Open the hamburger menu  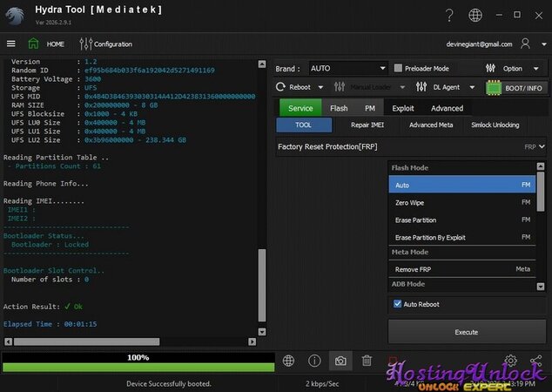(11, 44)
